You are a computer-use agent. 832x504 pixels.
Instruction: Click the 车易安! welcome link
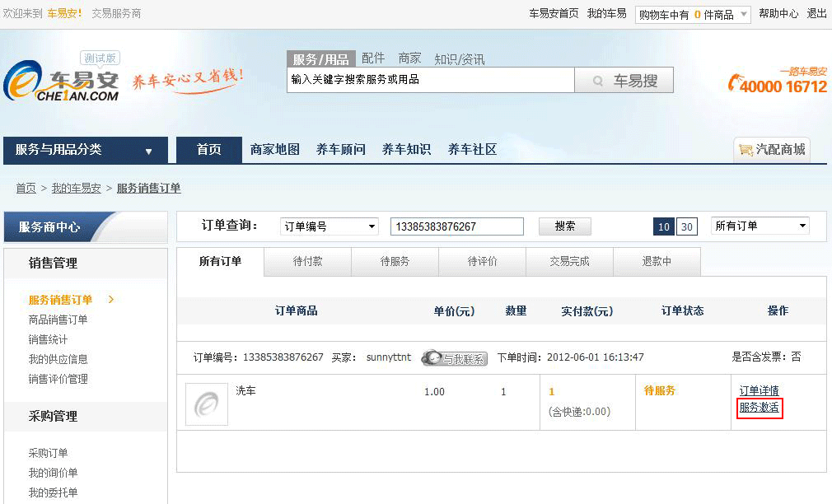pos(65,14)
